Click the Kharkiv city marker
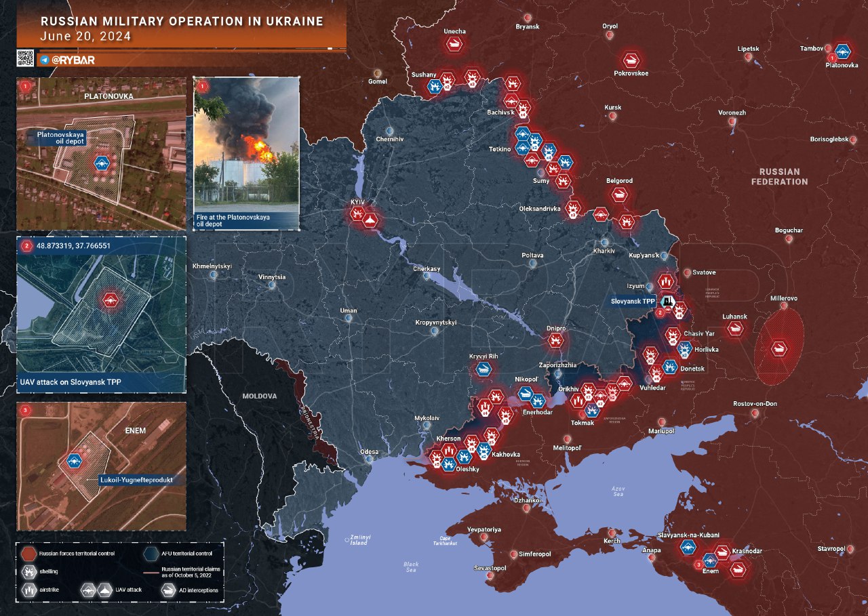The image size is (868, 616). coord(604,243)
